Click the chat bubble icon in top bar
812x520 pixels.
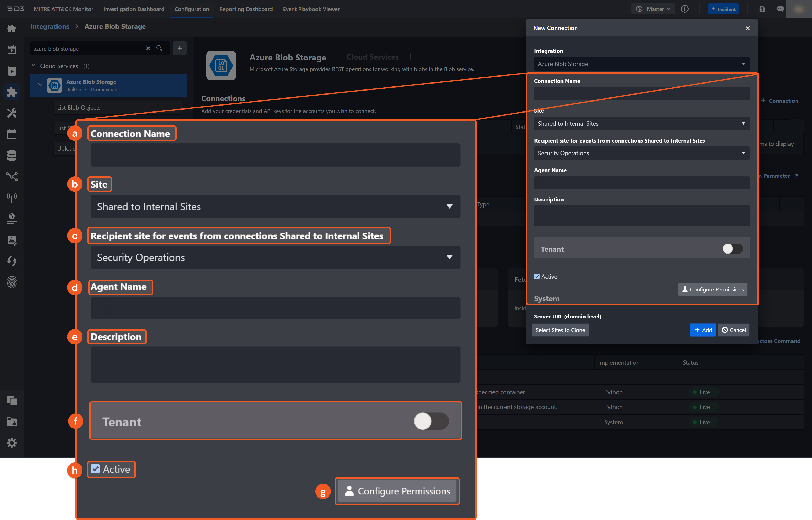point(780,9)
